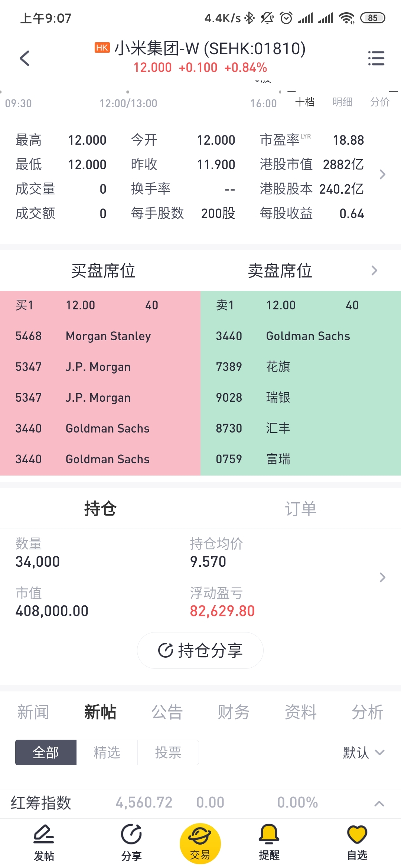The height and width of the screenshot is (868, 401).
Task: Open the list menu icon
Action: 376,58
